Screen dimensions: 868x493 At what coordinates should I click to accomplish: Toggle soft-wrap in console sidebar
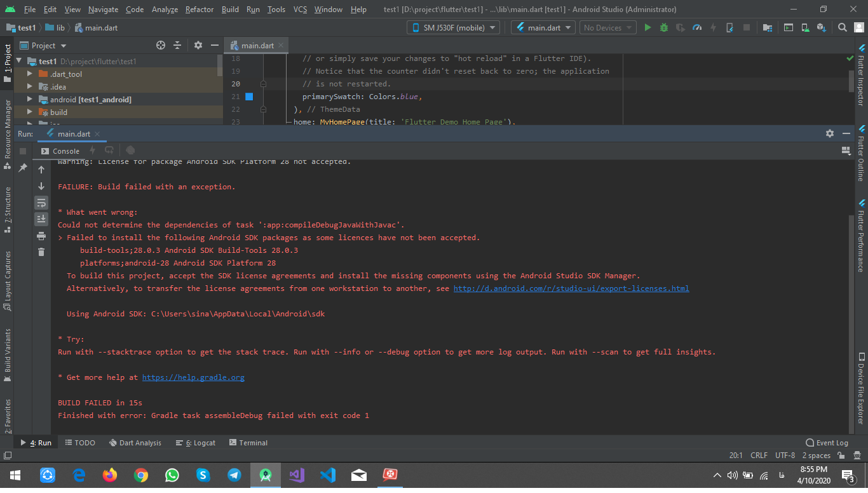[x=41, y=203]
